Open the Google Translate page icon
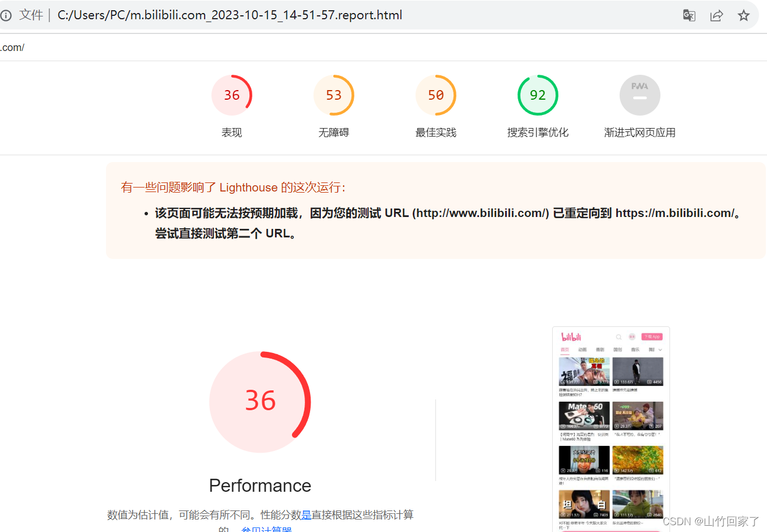 pyautogui.click(x=689, y=15)
